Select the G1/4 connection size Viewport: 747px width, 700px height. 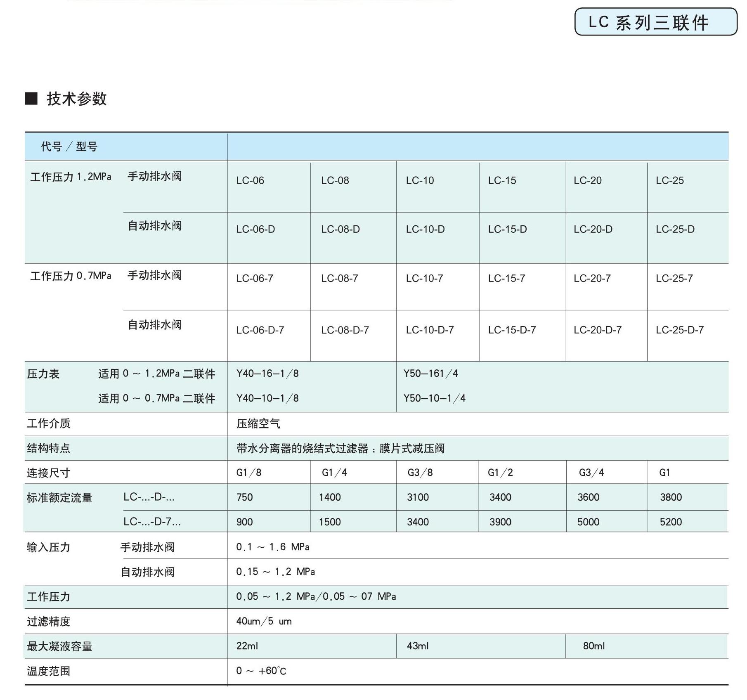pyautogui.click(x=334, y=473)
